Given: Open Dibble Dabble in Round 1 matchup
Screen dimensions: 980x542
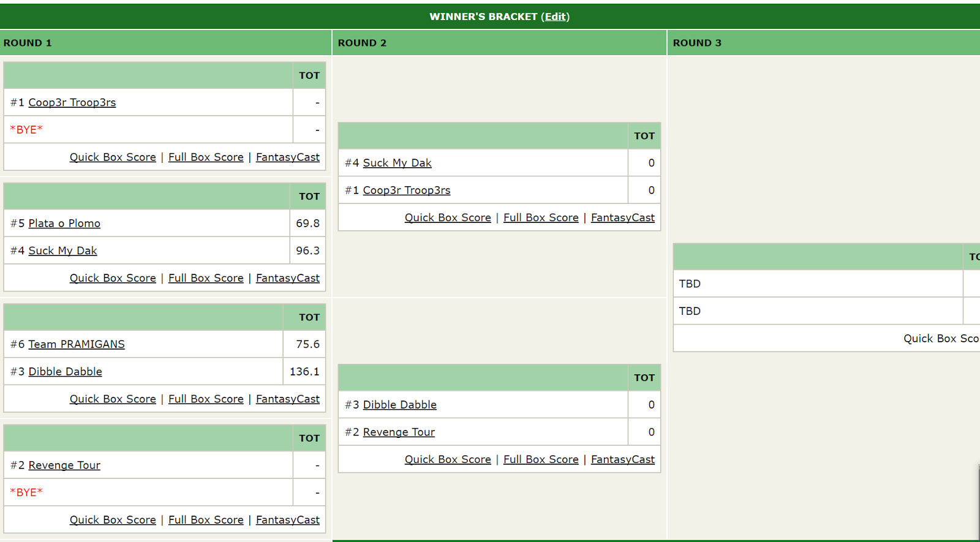Looking at the screenshot, I should coord(65,372).
